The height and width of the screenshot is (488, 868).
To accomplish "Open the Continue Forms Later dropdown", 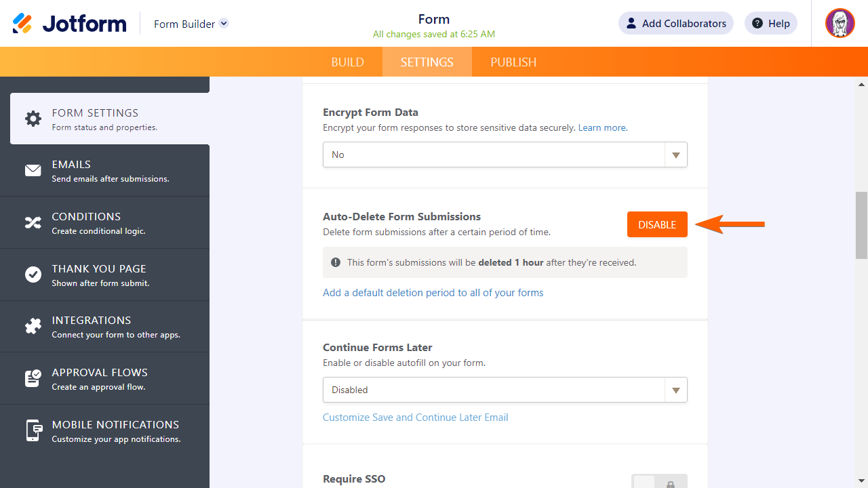I will 505,390.
